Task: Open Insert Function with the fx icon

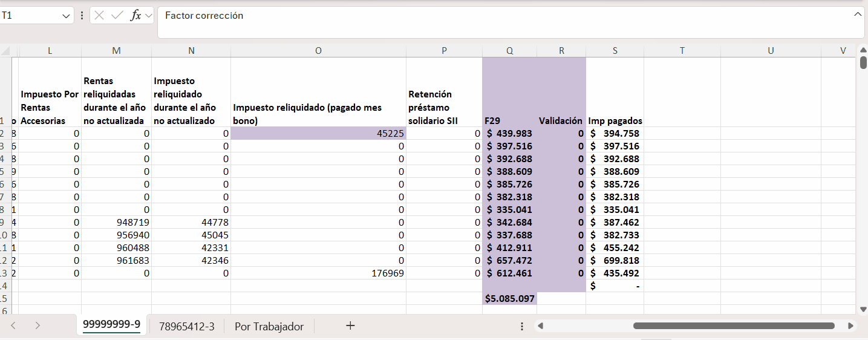Action: (x=136, y=16)
